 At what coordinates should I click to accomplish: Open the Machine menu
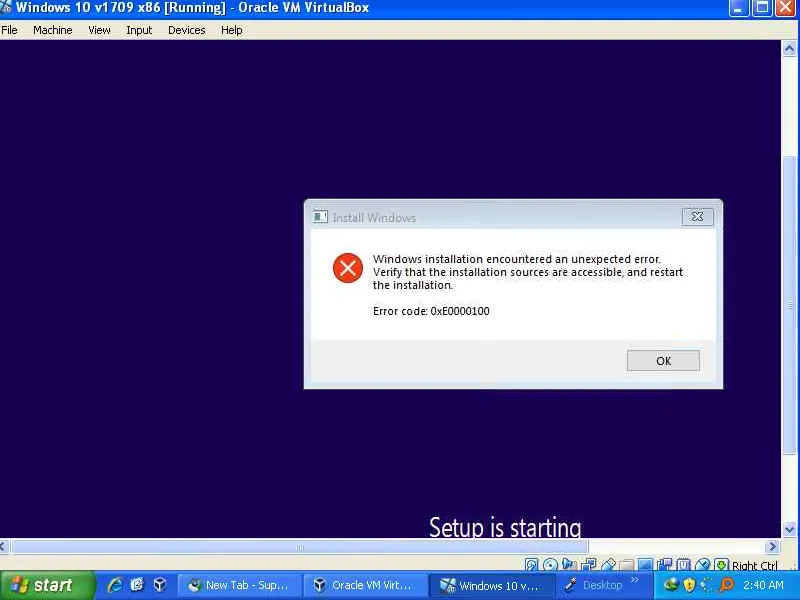coord(53,30)
